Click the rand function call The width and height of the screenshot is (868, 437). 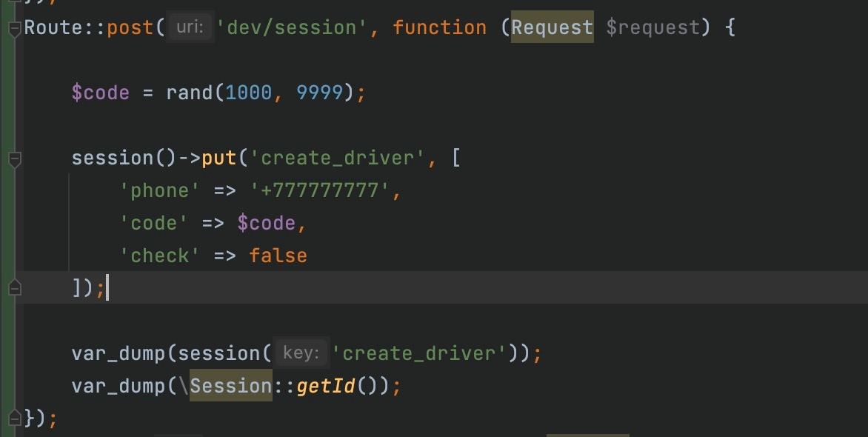(190, 93)
